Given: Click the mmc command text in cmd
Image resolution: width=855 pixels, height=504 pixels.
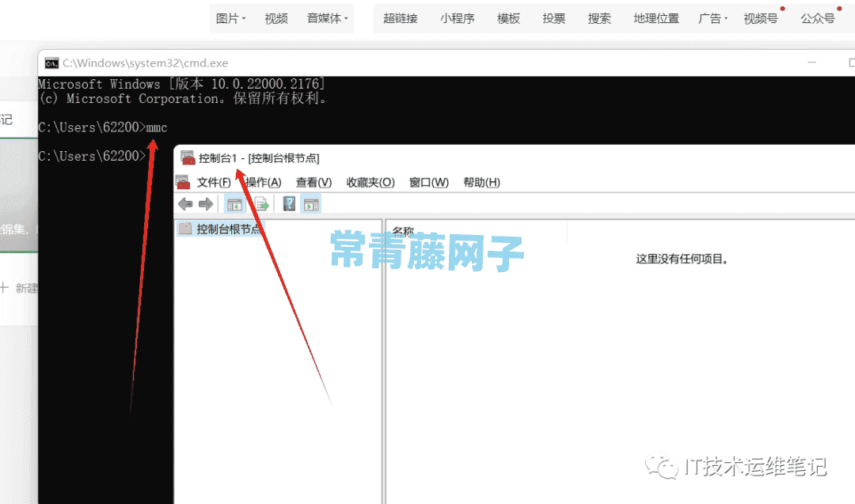Looking at the screenshot, I should coord(157,127).
